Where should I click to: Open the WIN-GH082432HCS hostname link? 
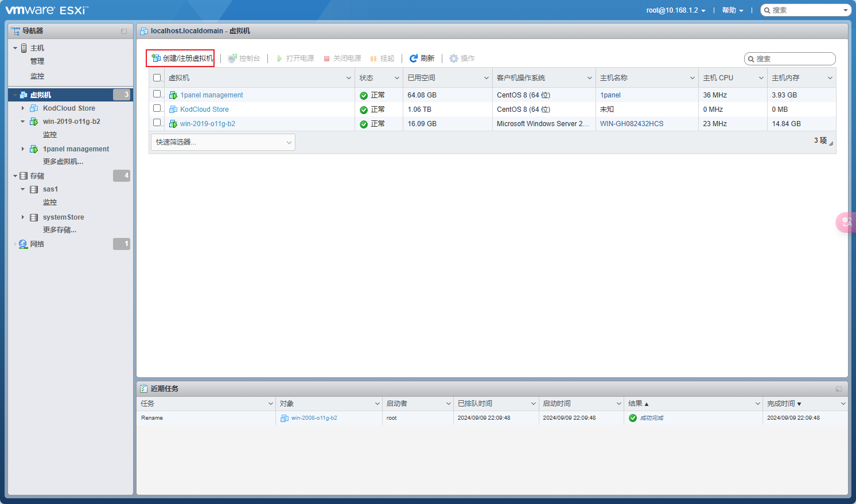tap(632, 124)
